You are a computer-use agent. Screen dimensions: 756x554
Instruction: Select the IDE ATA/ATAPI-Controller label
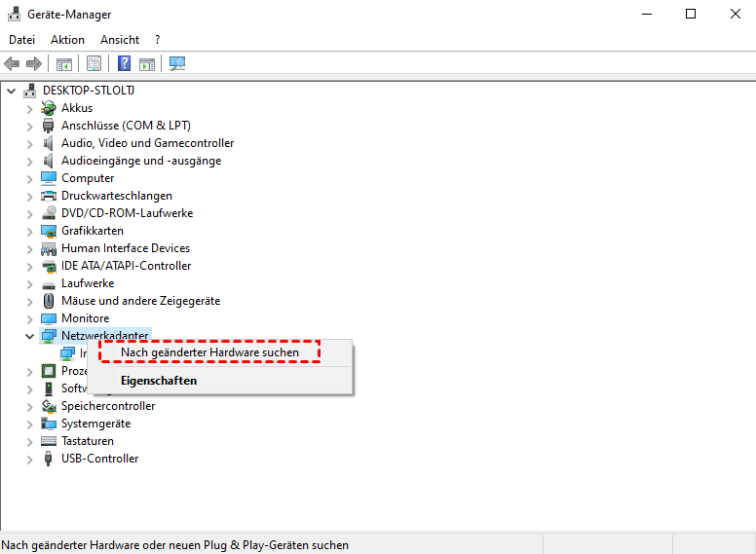[127, 266]
